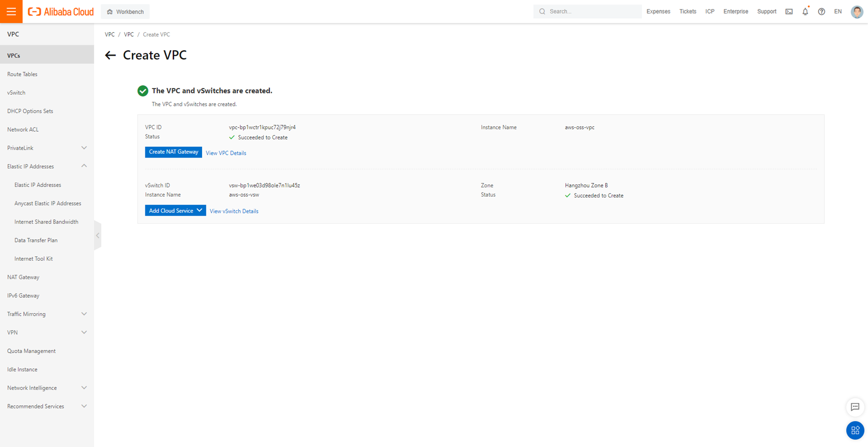Click the VPC ID vpc-bp1wctr1kpuc72j79njr4
Screen dimensions: 868x447
click(x=262, y=127)
